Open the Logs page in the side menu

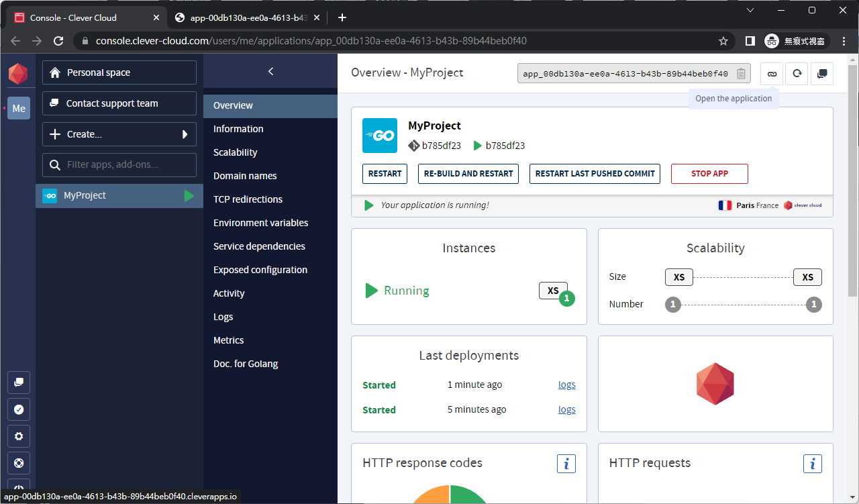click(270, 317)
